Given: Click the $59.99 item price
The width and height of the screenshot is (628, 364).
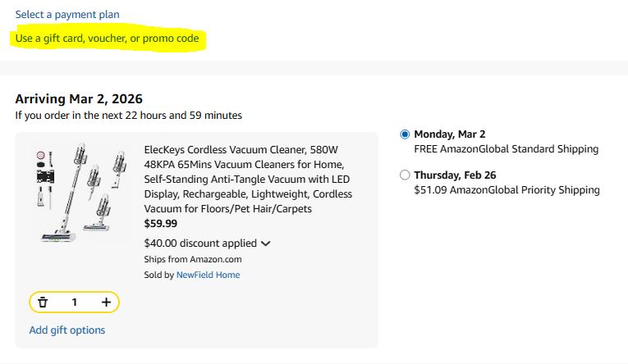Looking at the screenshot, I should coord(160,223).
